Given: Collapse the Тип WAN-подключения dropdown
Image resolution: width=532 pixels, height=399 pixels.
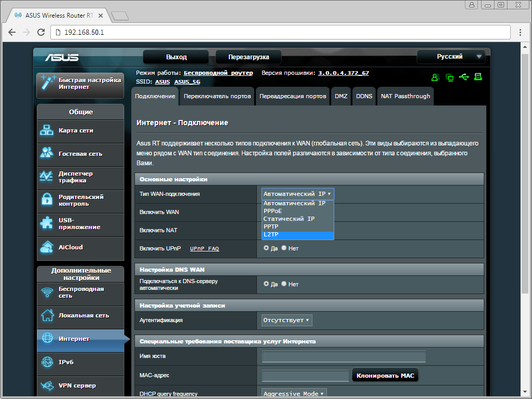Looking at the screenshot, I should point(297,194).
